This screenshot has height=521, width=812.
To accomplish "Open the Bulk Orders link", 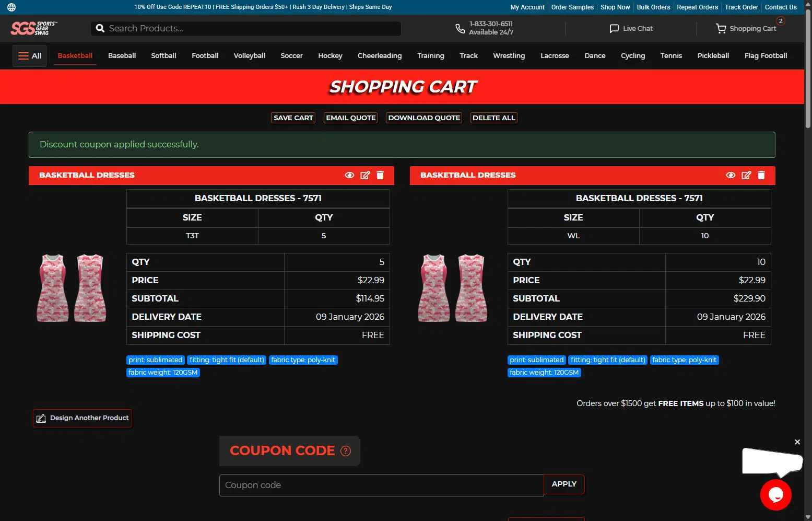I will click(x=653, y=7).
